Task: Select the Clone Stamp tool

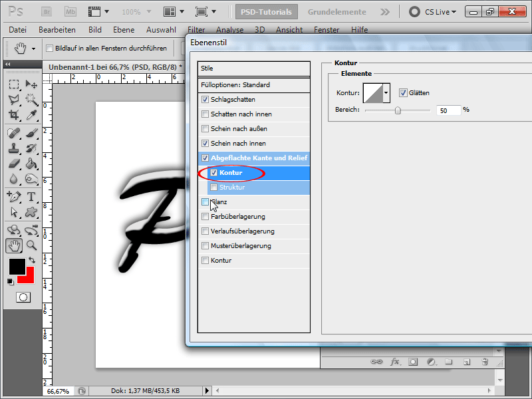Action: [13, 148]
